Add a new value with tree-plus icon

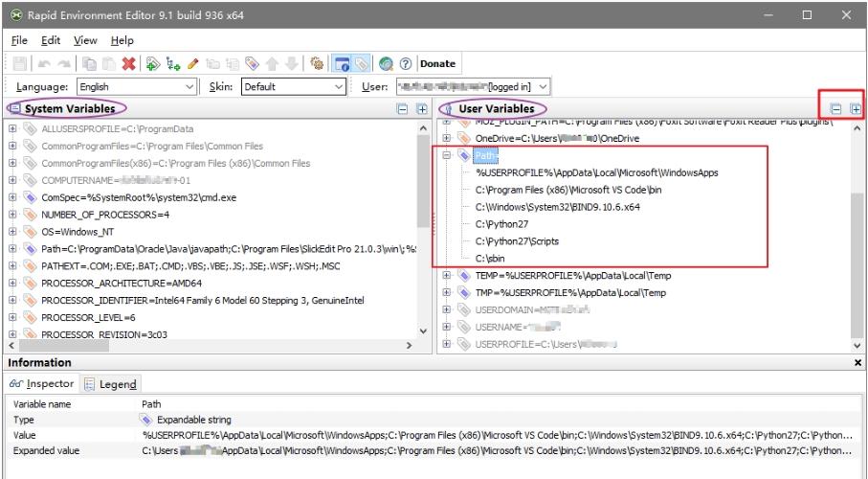[x=173, y=64]
